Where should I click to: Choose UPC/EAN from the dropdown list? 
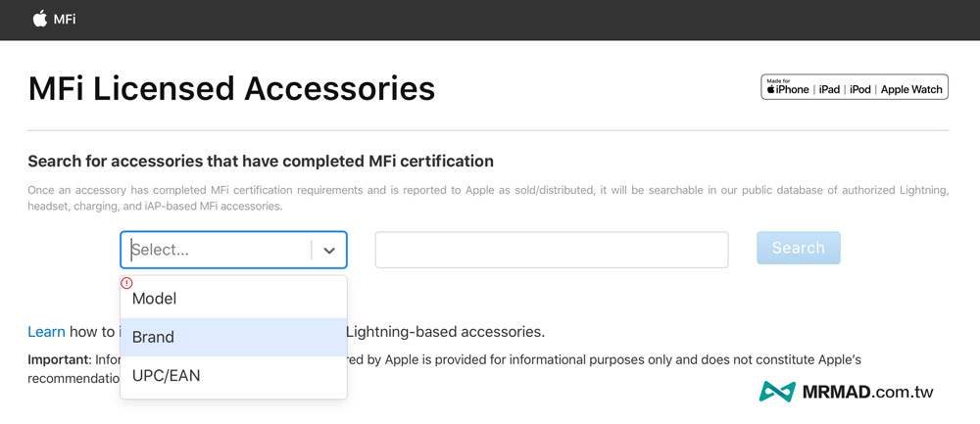(233, 376)
